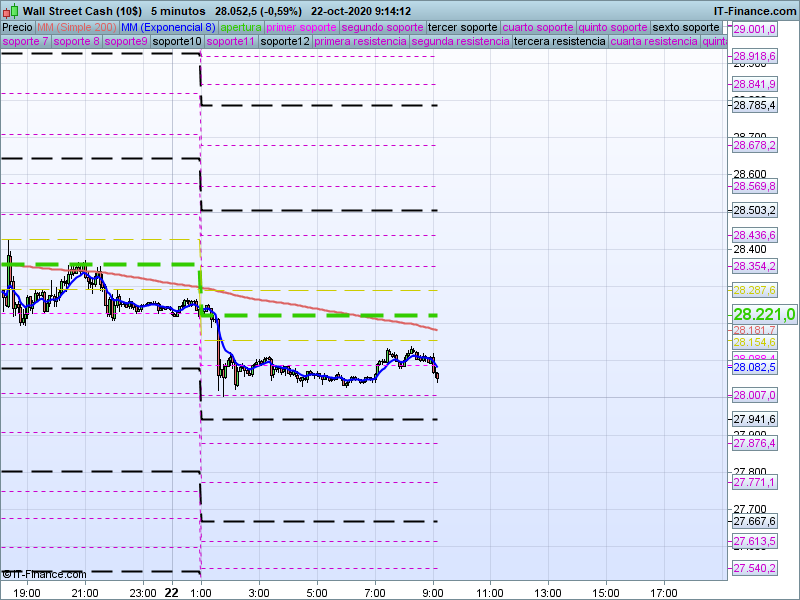Select the segundo soporte label
Screen dimensions: 800x600
(382, 28)
